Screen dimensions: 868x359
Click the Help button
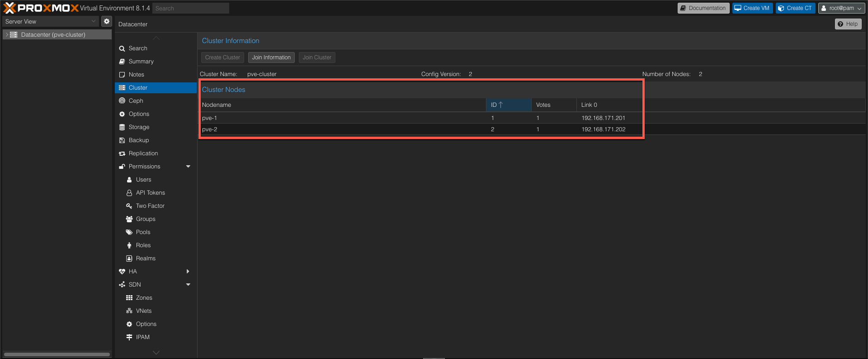pos(848,24)
